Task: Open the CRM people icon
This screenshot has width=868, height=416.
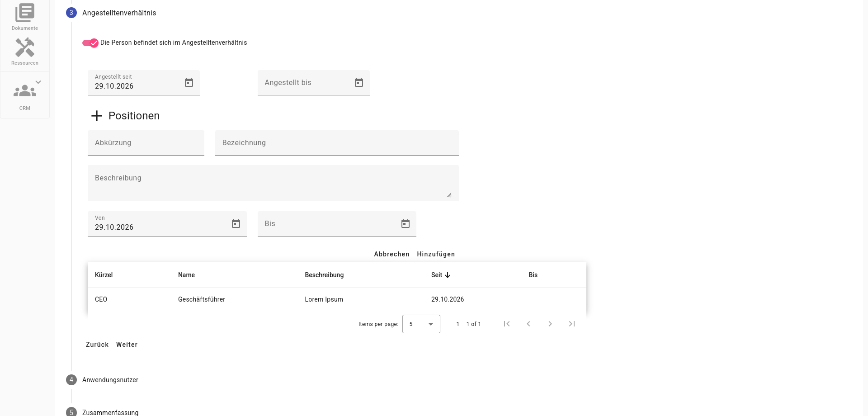Action: coord(24,91)
